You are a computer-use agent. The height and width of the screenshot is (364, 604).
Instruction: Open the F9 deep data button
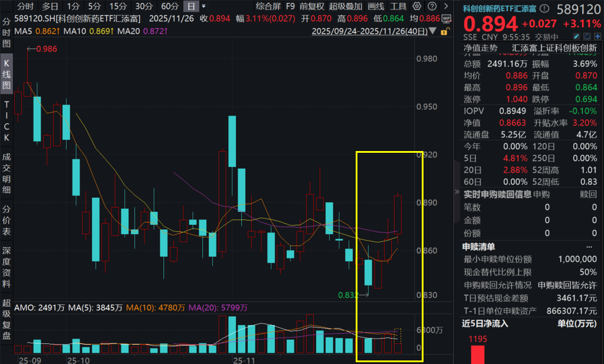tap(290, 6)
